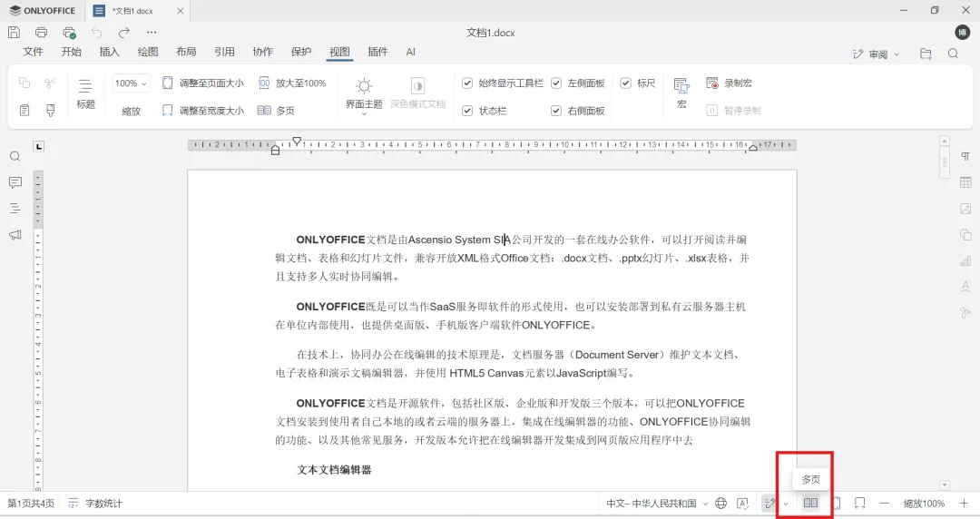Click the Open file location folder icon
Viewport: 980px width, 519px height.
(926, 54)
